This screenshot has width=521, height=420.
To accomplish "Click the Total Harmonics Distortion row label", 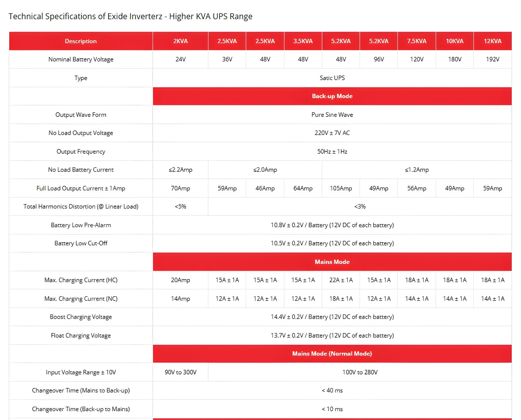I will pos(81,206).
